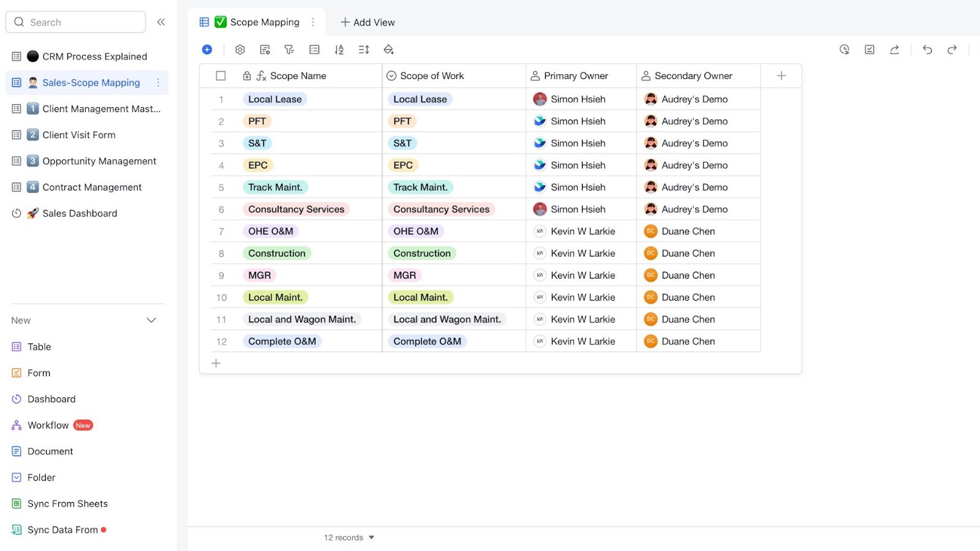
Task: Click the undo arrow icon
Action: 927,50
